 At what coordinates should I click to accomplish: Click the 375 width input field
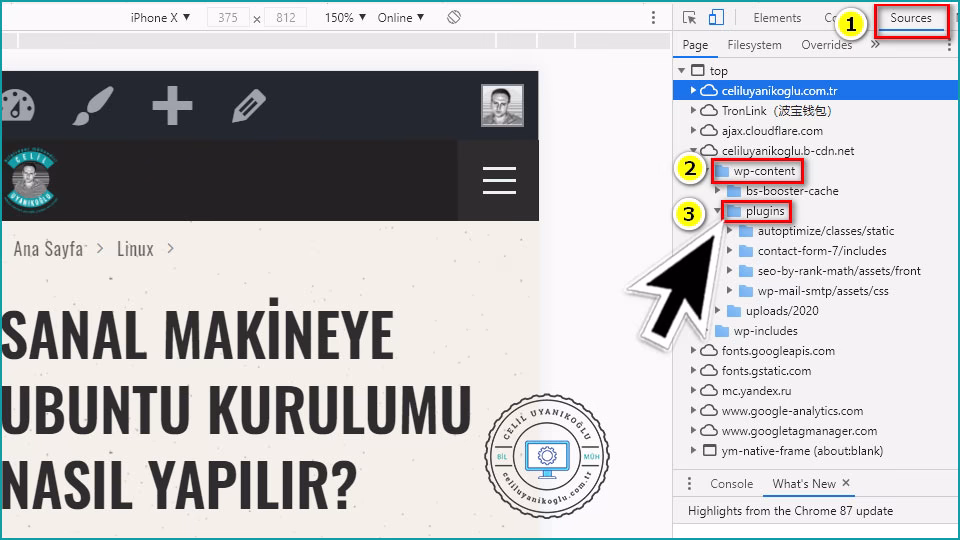tap(228, 18)
